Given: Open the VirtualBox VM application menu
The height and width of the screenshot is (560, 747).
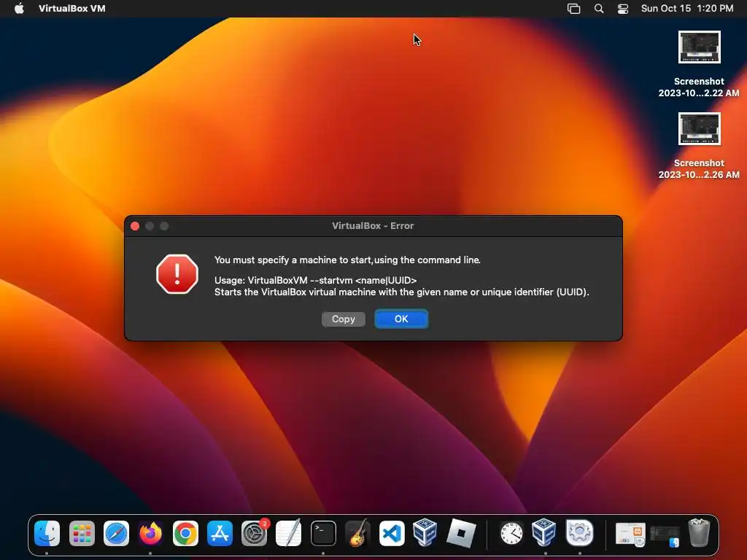Looking at the screenshot, I should click(72, 8).
